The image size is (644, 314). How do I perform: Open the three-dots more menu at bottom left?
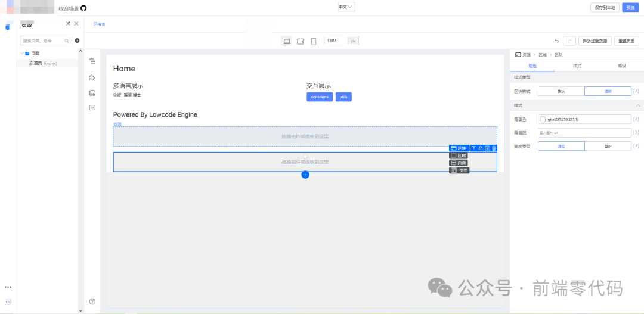coord(8,287)
